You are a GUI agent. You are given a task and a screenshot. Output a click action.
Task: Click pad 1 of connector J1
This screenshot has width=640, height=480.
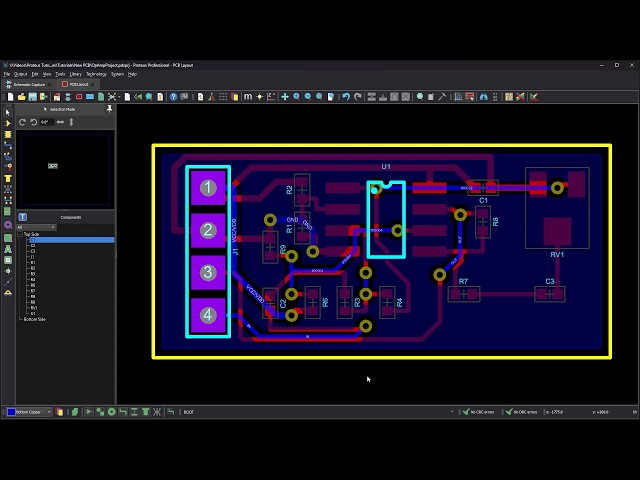[208, 188]
